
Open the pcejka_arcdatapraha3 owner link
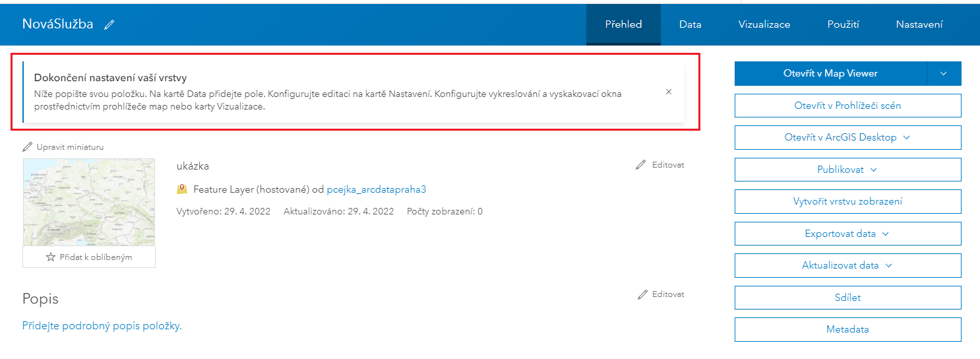[x=377, y=189]
